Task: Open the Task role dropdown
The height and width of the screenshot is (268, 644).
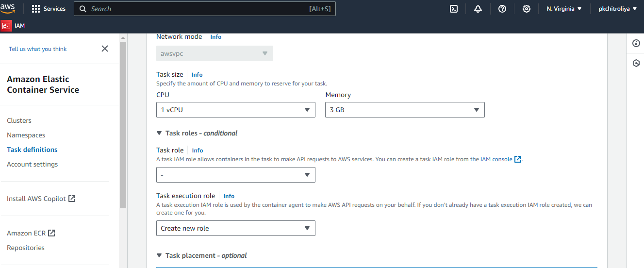Action: [236, 175]
